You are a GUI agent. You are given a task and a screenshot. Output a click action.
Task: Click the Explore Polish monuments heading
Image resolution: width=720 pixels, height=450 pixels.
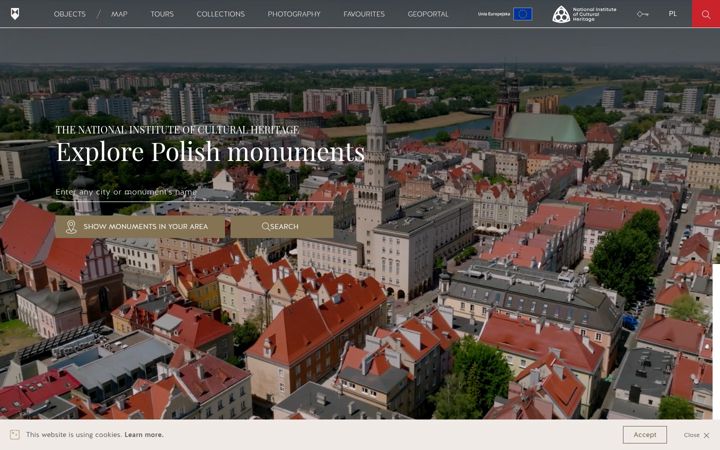[210, 152]
